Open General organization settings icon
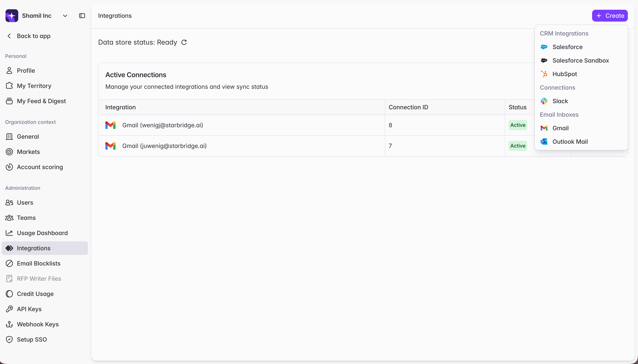 9,137
